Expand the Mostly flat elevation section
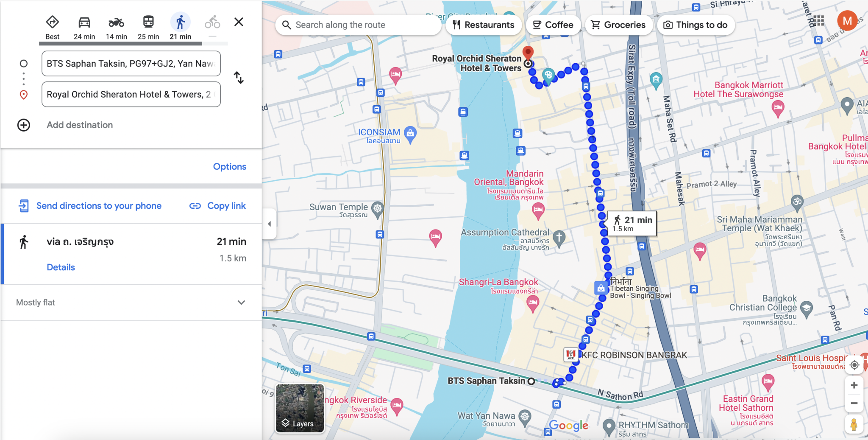Viewport: 868px width, 440px height. coord(131,303)
